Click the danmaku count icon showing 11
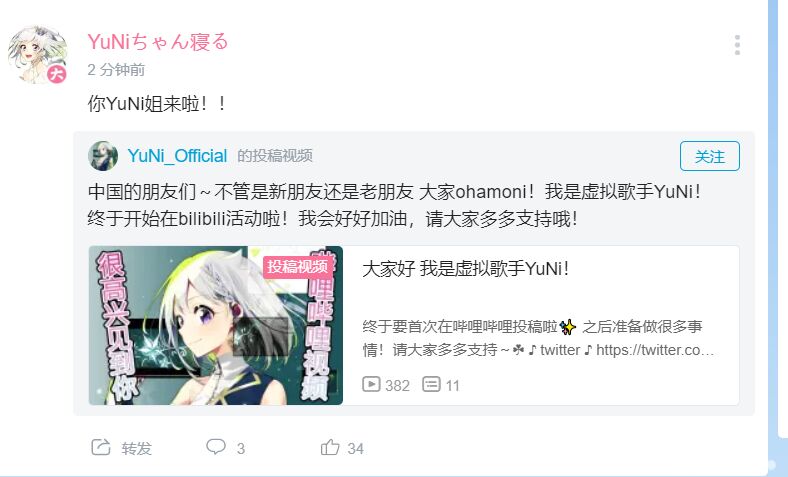This screenshot has width=788, height=477. pyautogui.click(x=431, y=385)
